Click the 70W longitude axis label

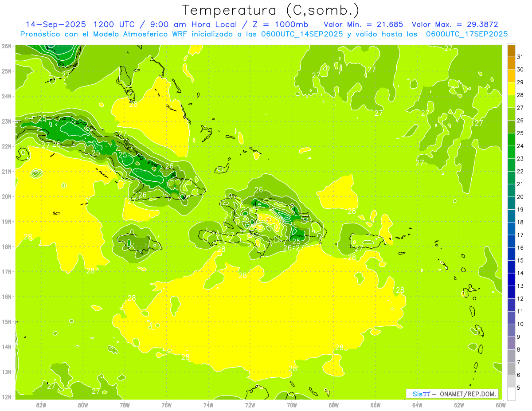pyautogui.click(x=292, y=405)
